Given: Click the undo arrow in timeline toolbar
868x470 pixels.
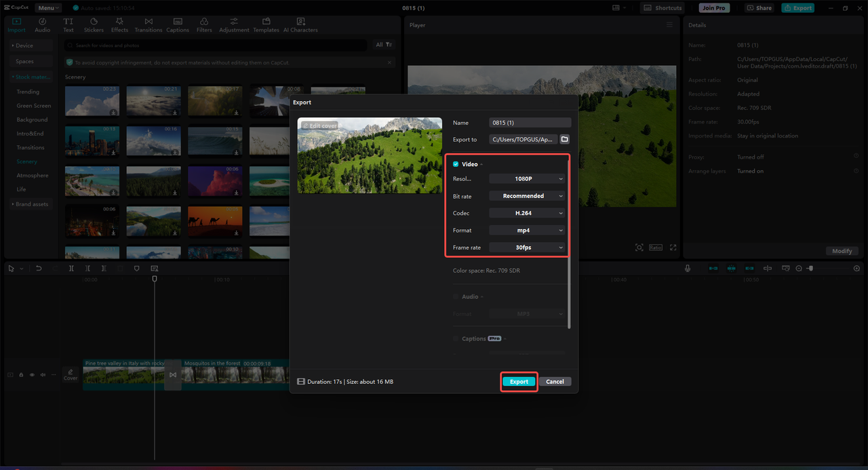Looking at the screenshot, I should (x=39, y=269).
